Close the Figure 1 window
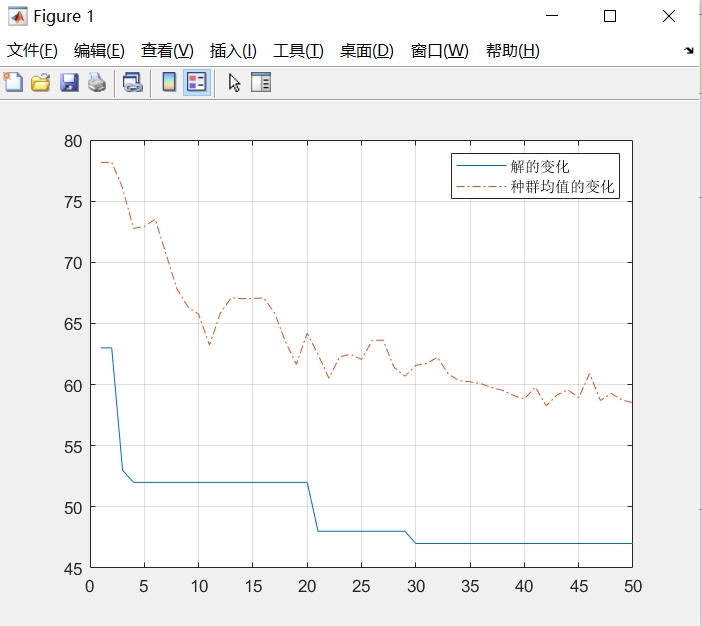This screenshot has height=626, width=702. tap(669, 16)
